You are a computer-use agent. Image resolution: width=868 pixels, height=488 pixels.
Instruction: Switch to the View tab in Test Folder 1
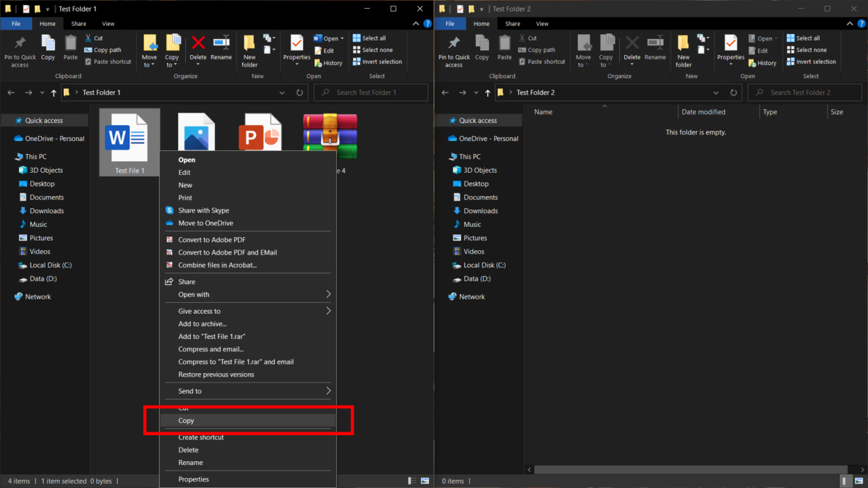click(x=108, y=24)
